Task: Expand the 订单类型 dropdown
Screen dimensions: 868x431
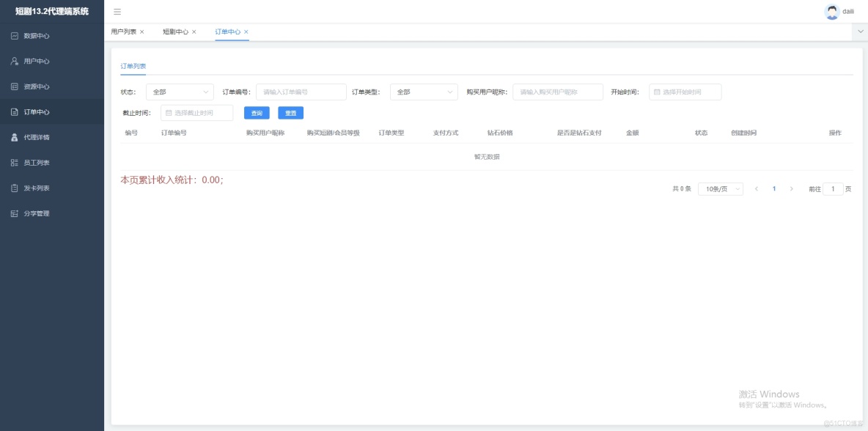Action: tap(424, 92)
